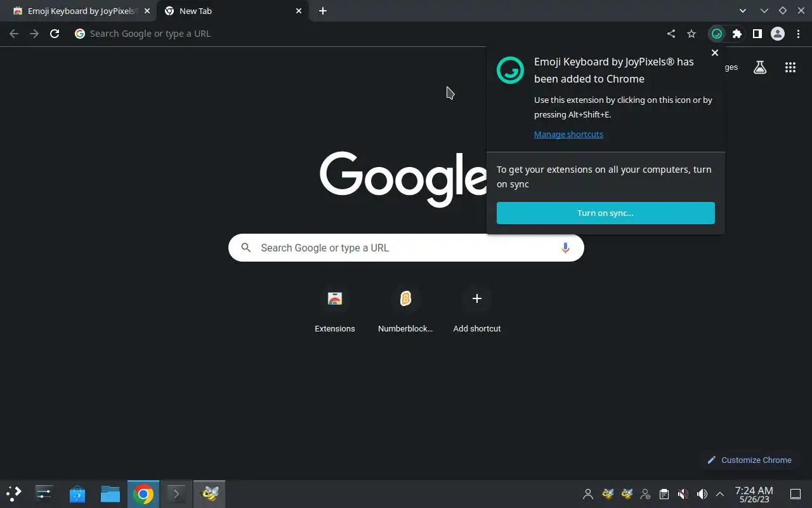Dismiss the extension-added popup
The height and width of the screenshot is (508, 812).
click(715, 53)
